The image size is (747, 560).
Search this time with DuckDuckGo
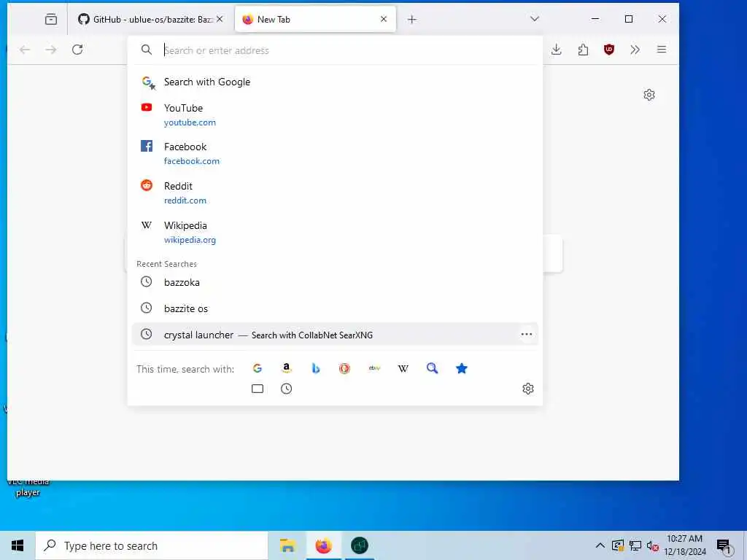(344, 368)
